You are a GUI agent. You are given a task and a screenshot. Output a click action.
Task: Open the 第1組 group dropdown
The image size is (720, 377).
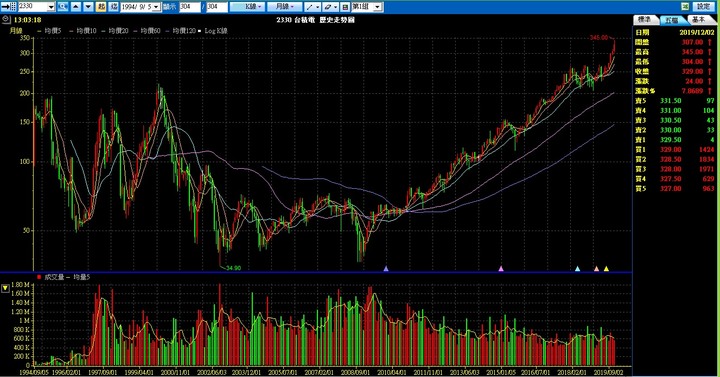pos(377,7)
